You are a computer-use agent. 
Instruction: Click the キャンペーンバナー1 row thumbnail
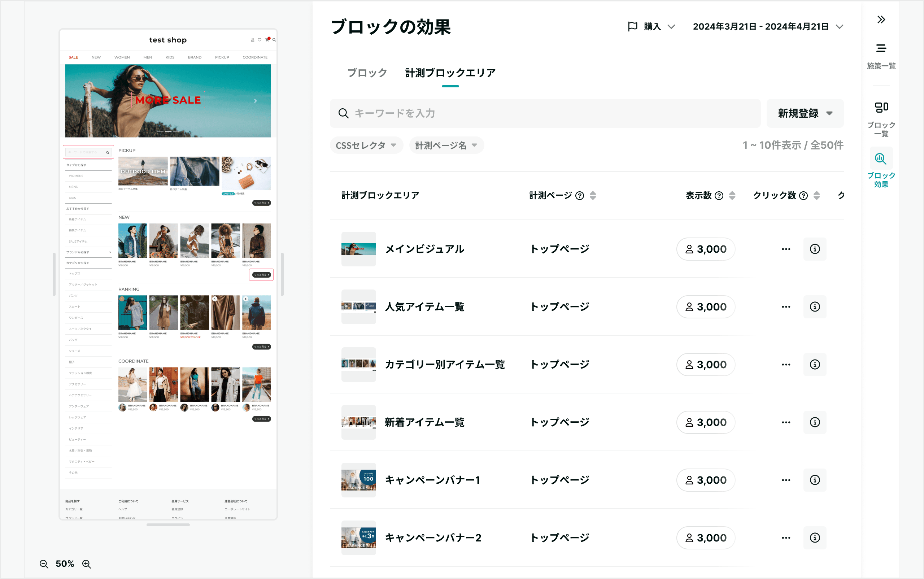358,480
